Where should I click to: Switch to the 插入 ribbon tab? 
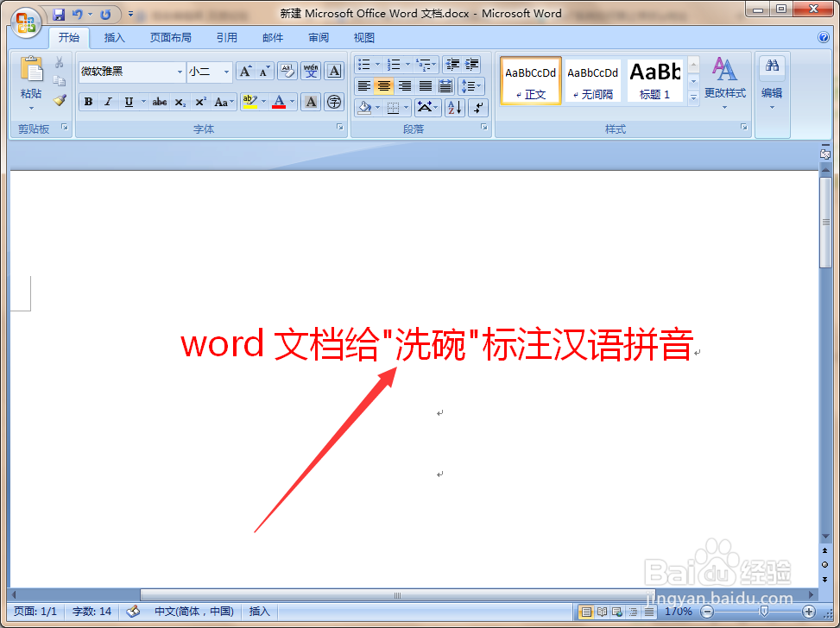coord(114,37)
